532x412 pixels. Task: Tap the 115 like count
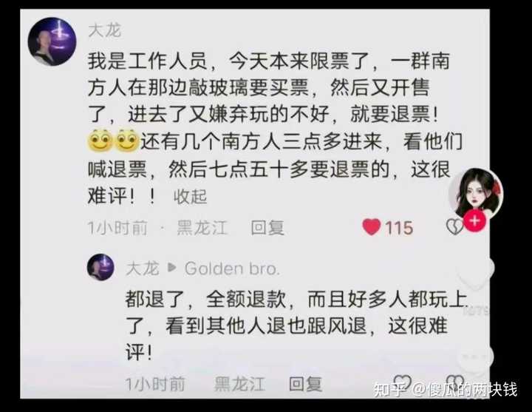coord(399,228)
